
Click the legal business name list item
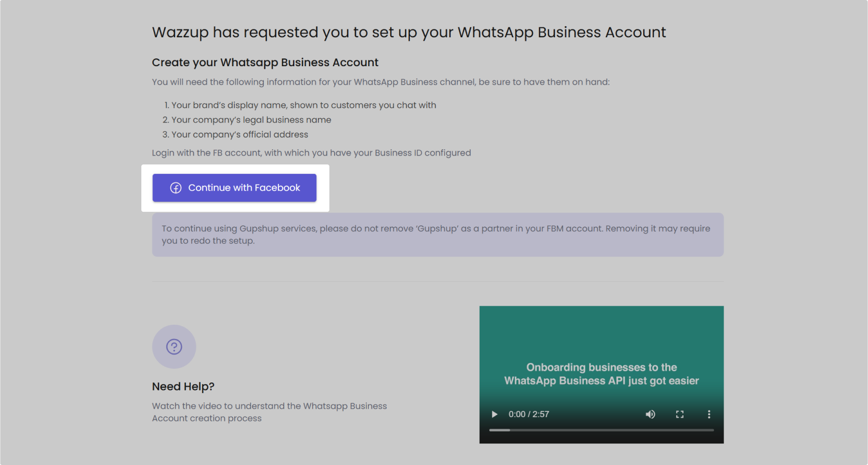point(251,120)
